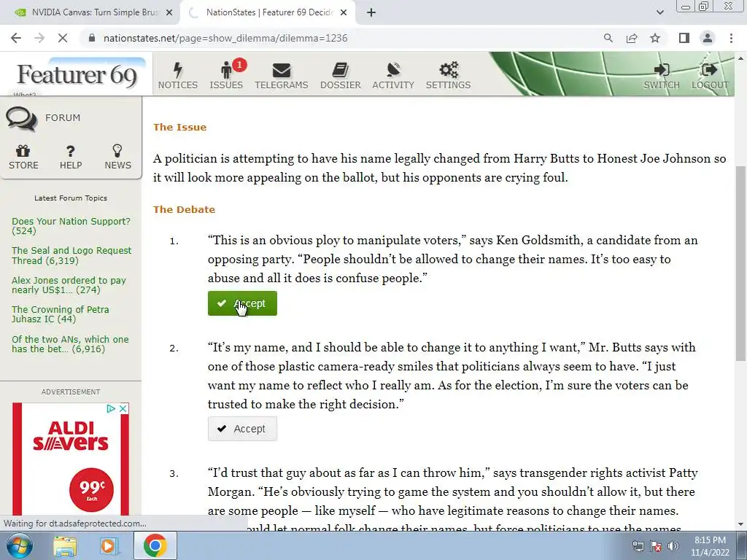The width and height of the screenshot is (747, 560).
Task: Go back with the browser back arrow
Action: (x=16, y=38)
